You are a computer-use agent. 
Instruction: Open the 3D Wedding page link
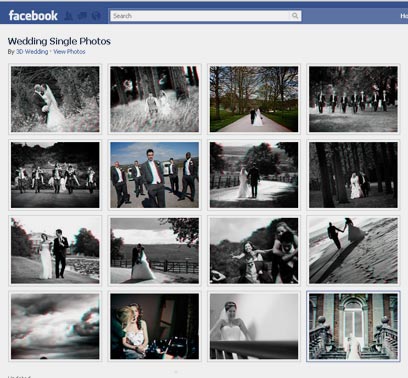pos(32,52)
